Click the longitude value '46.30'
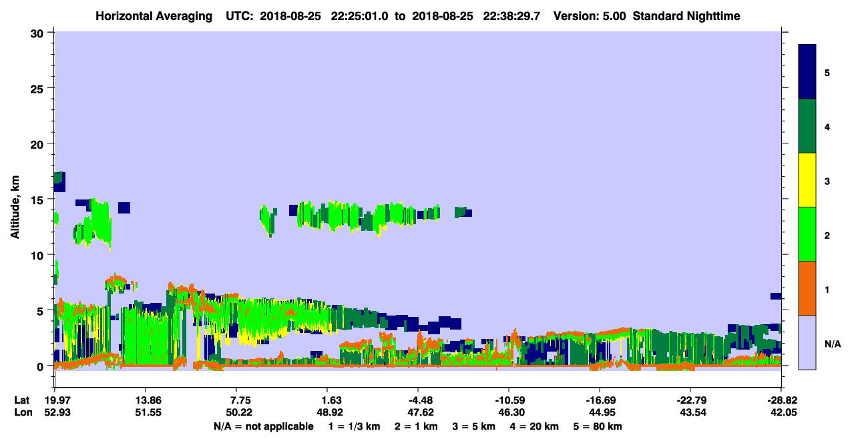The image size is (868, 445). tap(513, 413)
